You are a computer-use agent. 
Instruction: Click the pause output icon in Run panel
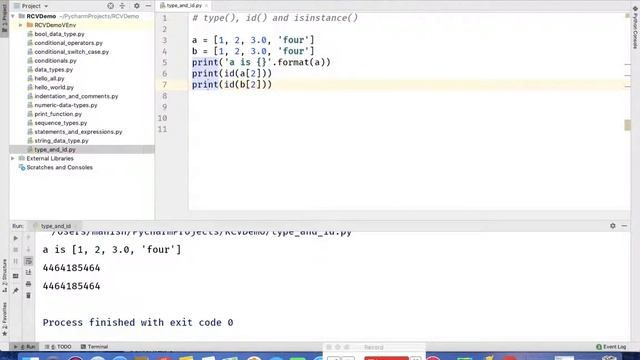coord(16,261)
